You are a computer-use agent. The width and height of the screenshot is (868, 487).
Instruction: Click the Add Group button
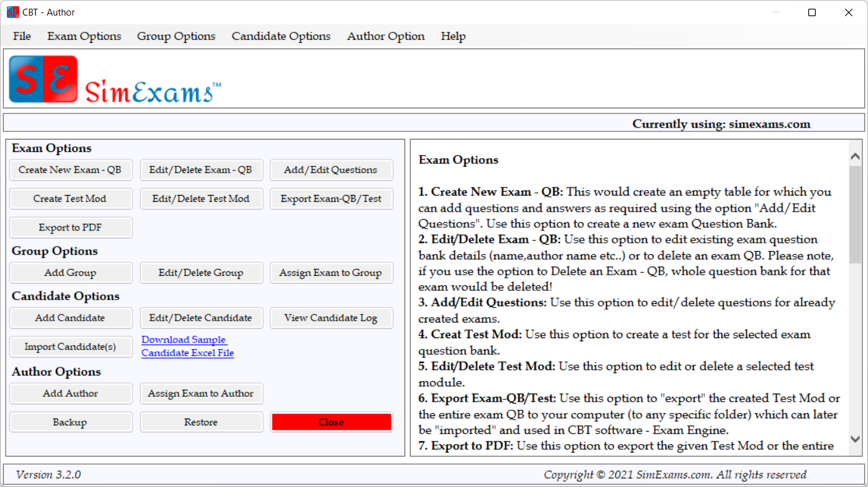tap(70, 273)
